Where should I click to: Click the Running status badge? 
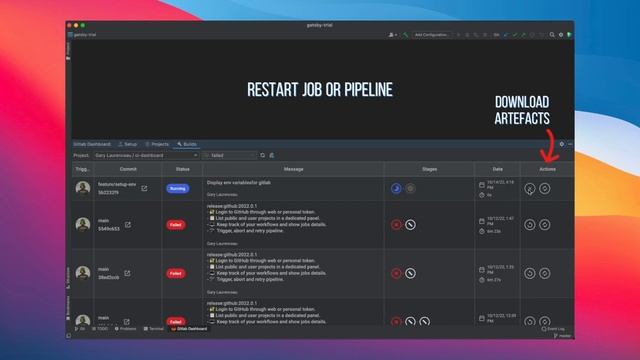[178, 189]
